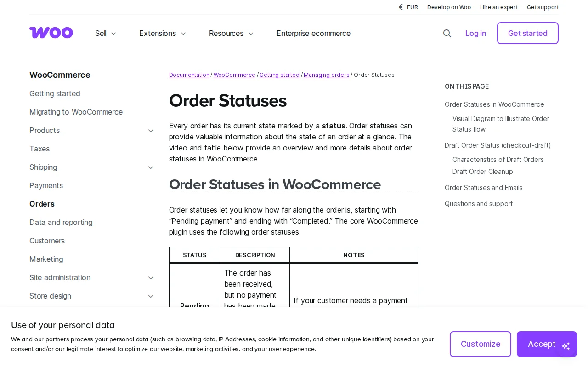Open the Customize privacy options
Screen dimensions: 588x368
pyautogui.click(x=481, y=344)
